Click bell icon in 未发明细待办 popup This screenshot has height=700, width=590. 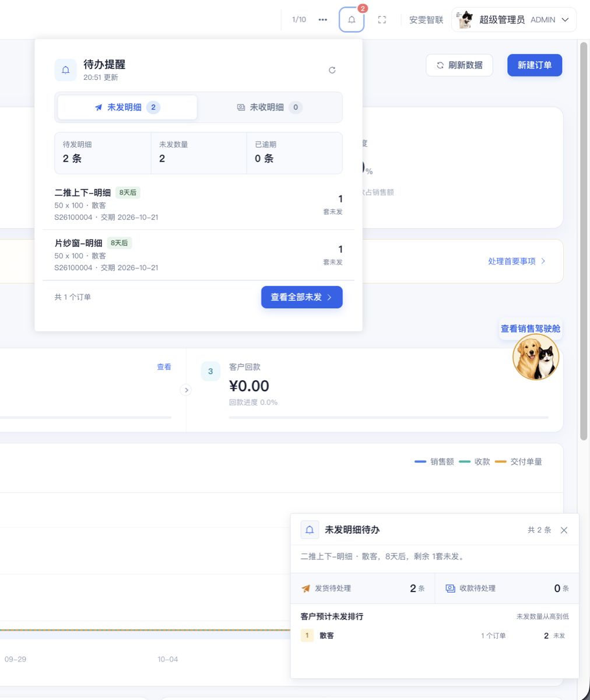(310, 530)
